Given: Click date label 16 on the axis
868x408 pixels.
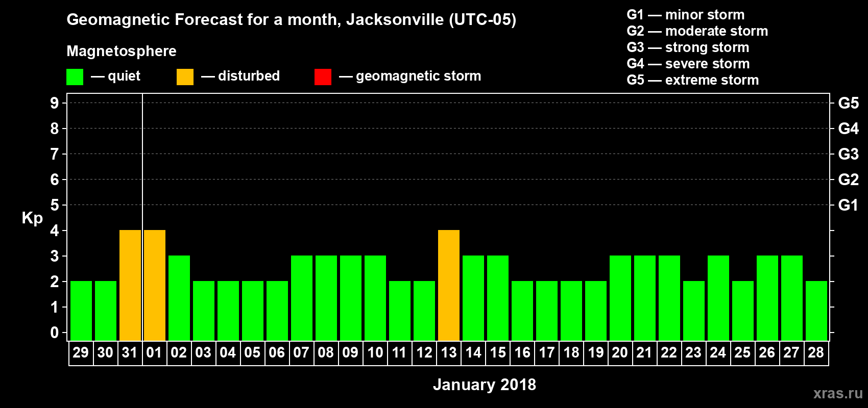Looking at the screenshot, I should (522, 352).
